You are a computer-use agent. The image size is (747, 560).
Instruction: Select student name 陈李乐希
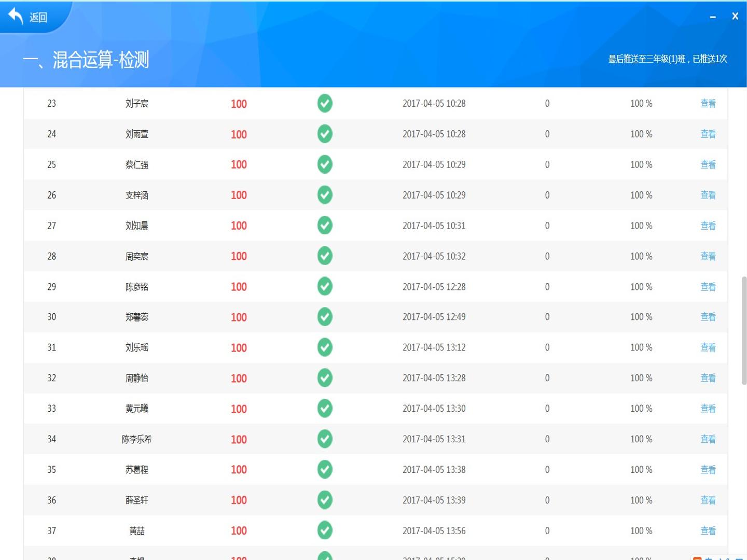pyautogui.click(x=137, y=440)
